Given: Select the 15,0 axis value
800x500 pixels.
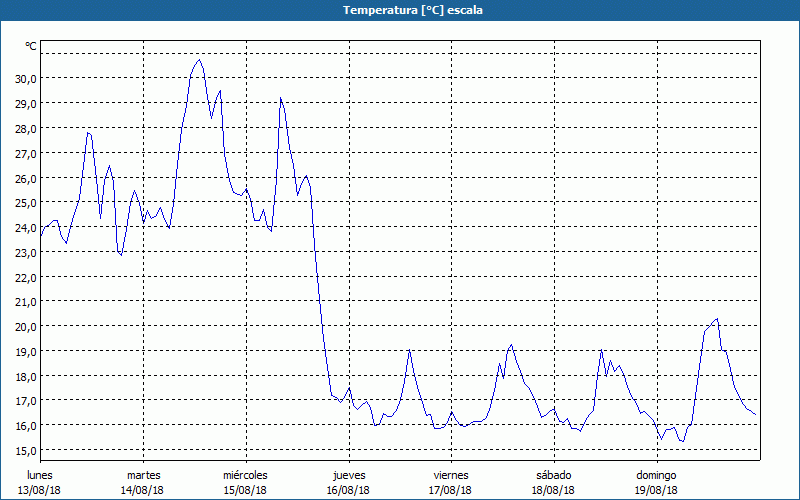Looking at the screenshot, I should pyautogui.click(x=26, y=451).
